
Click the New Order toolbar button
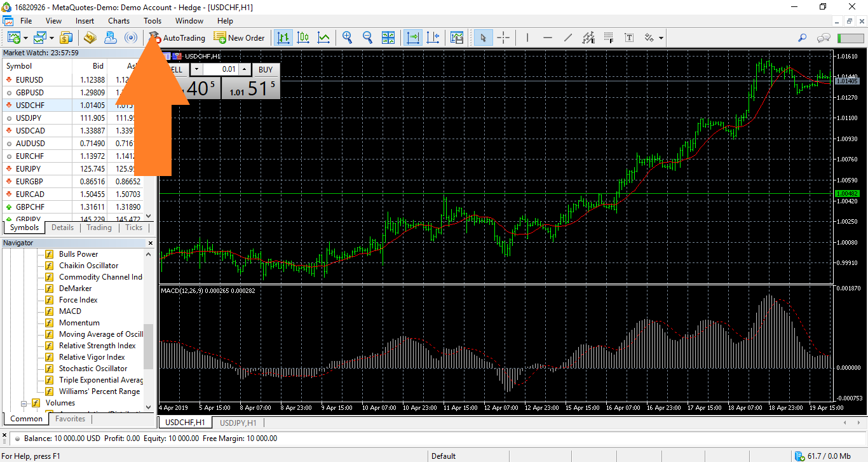coord(239,37)
